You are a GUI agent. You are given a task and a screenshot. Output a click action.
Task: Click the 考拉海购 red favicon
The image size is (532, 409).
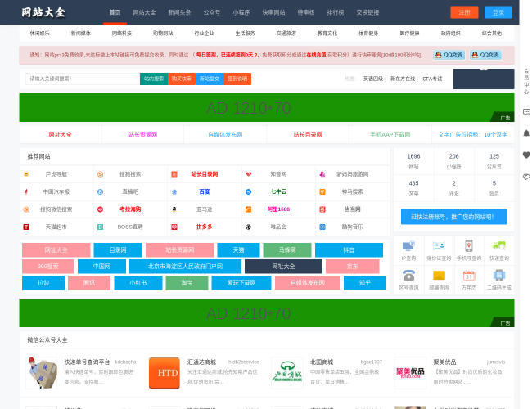pyautogui.click(x=100, y=209)
